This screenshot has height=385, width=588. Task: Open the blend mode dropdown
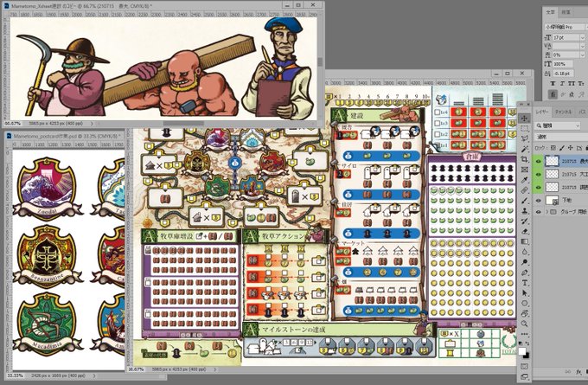point(560,137)
